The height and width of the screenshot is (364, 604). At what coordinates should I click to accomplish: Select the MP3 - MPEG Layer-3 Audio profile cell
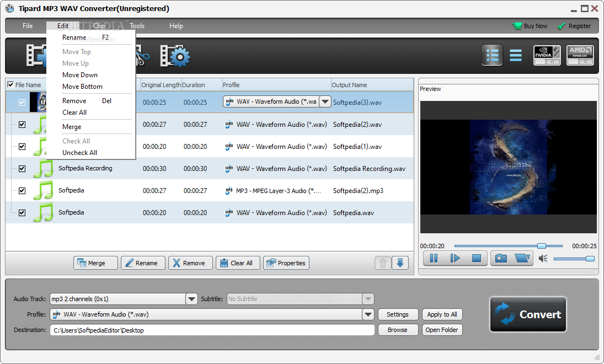tap(276, 191)
